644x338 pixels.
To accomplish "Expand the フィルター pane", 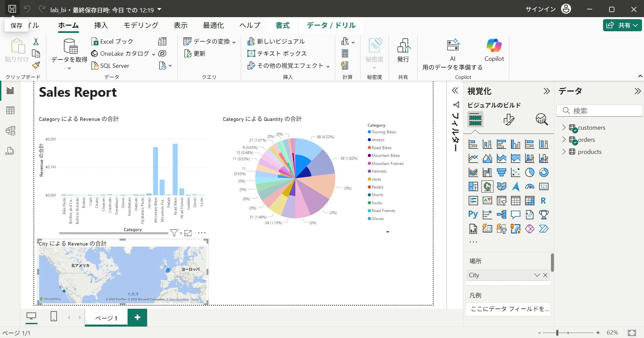I will pos(455,91).
